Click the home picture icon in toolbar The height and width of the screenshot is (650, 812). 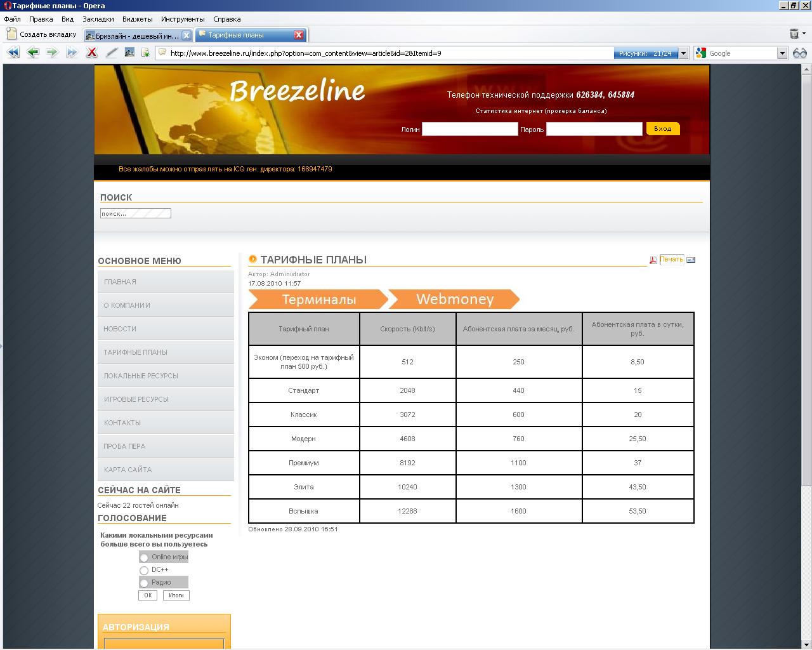pyautogui.click(x=129, y=53)
